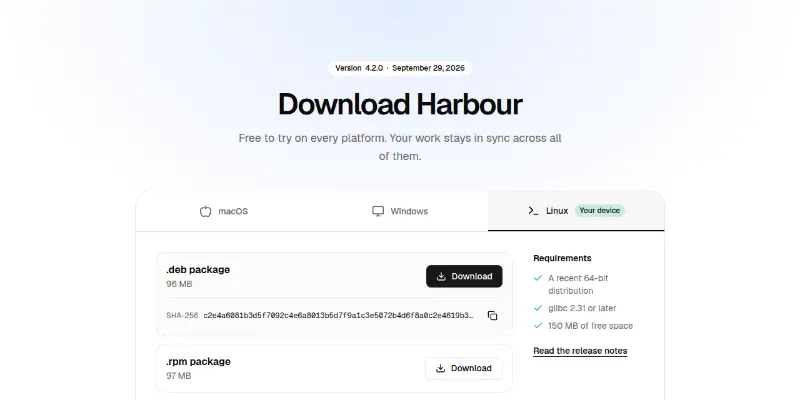Click the Version 4.2.0 date pill
800x400 pixels.
[400, 68]
